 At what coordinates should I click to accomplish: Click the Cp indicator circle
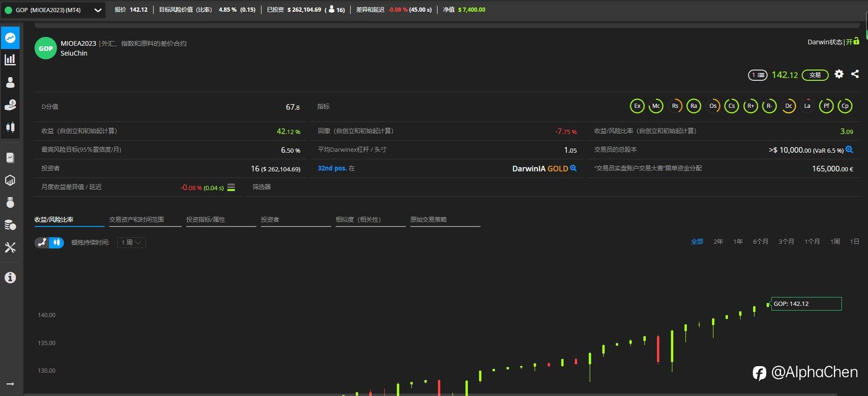click(845, 106)
